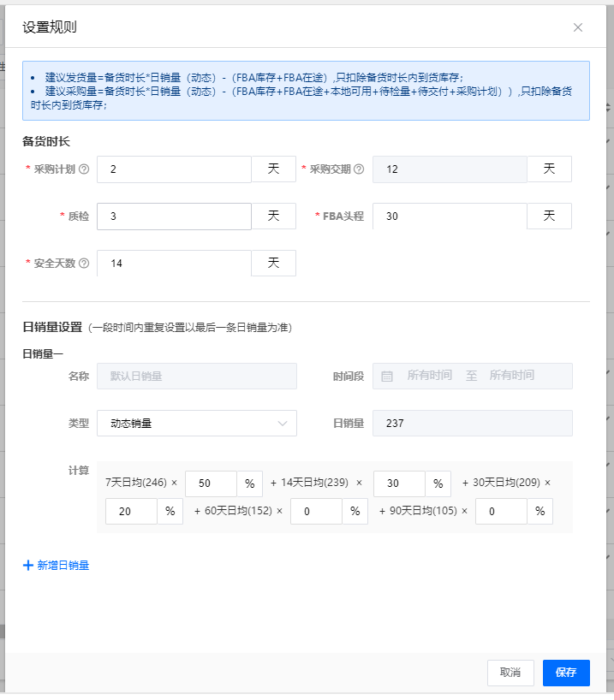
Task: Click the % addon after the 14天日均 30 input
Action: coord(438,483)
